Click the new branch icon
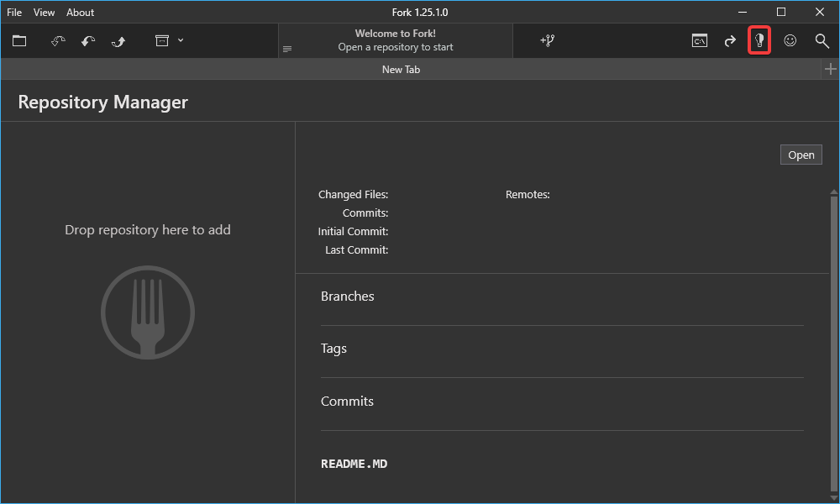Viewport: 840px width, 504px height. point(548,40)
